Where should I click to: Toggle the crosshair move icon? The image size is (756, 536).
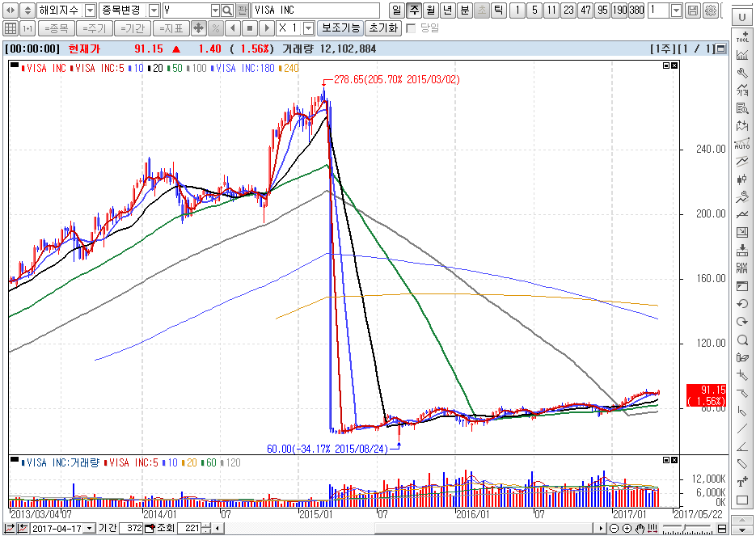(x=199, y=28)
